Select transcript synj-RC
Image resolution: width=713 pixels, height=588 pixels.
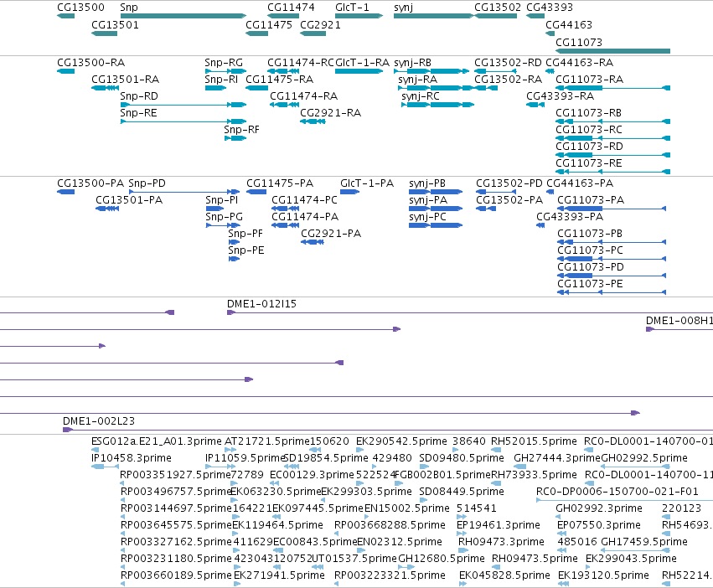coord(438,105)
